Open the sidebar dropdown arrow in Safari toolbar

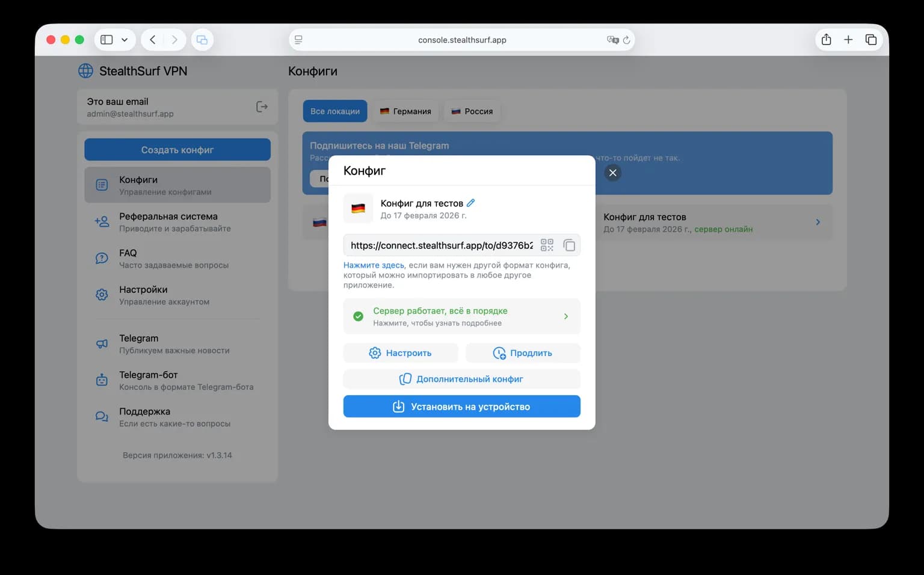(125, 40)
